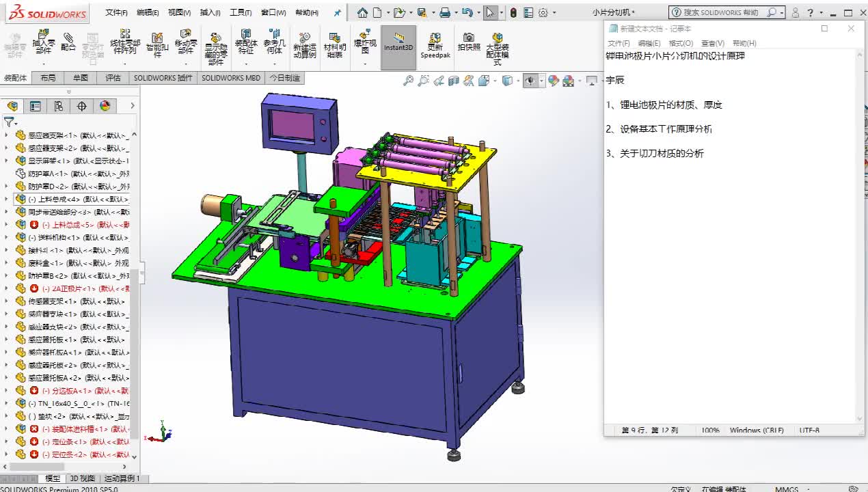
Task: Click Update Speedpak (更新 Speedpak)
Action: coord(435,45)
